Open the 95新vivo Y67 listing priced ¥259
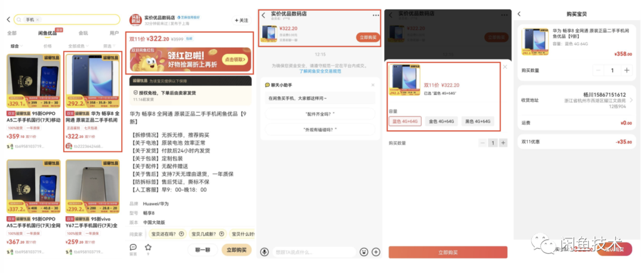644x273 pixels. coord(93,207)
